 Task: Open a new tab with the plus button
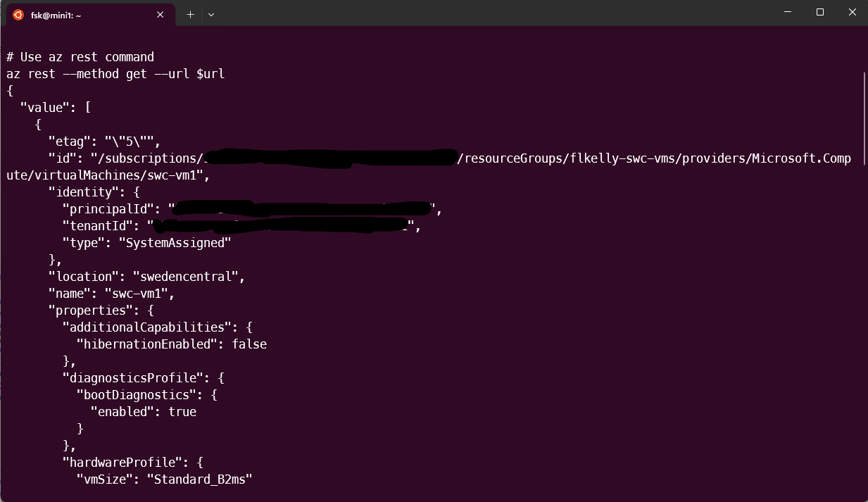point(190,14)
